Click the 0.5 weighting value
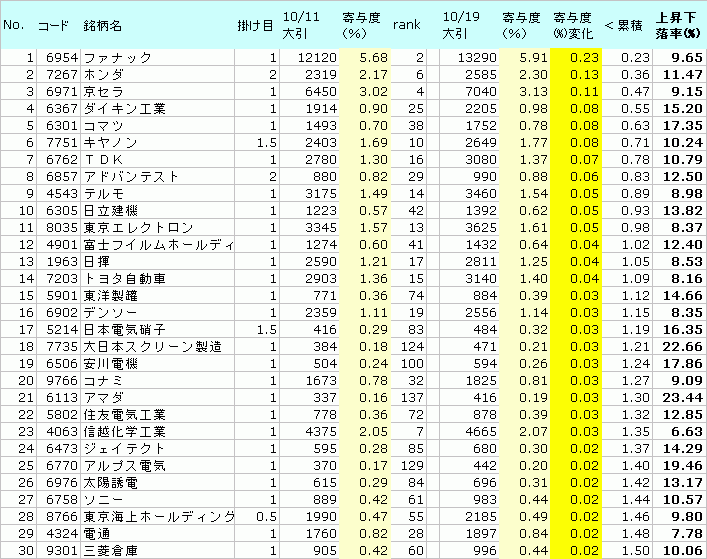Viewport: 707px width, 559px height. pos(266,516)
